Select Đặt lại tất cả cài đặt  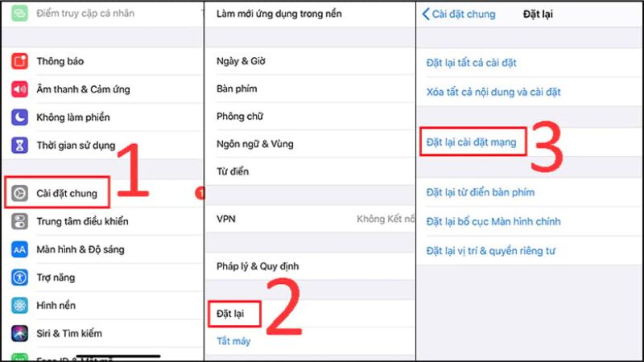[530, 63]
